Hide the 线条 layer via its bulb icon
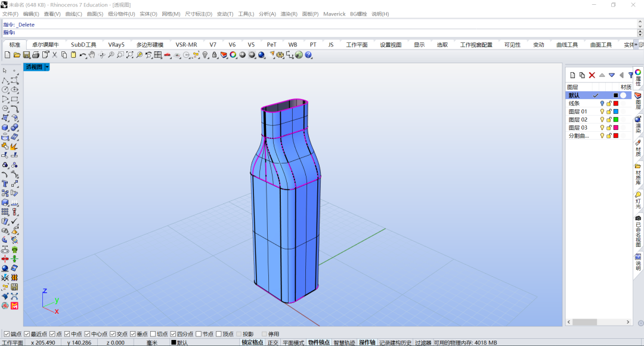This screenshot has width=644, height=346. (x=602, y=104)
